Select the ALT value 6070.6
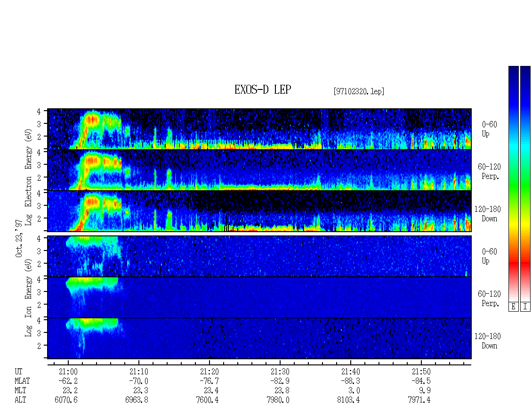 click(x=66, y=400)
